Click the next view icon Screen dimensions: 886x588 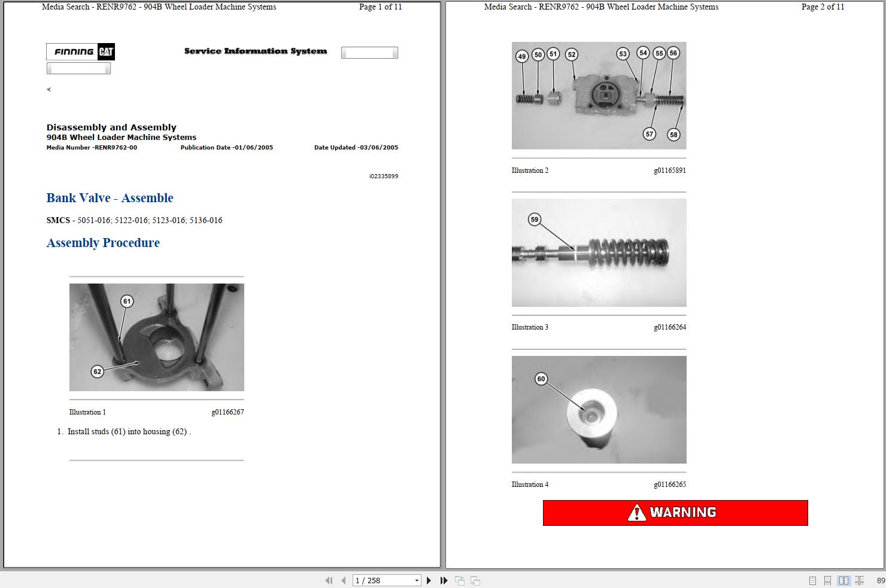(x=475, y=580)
